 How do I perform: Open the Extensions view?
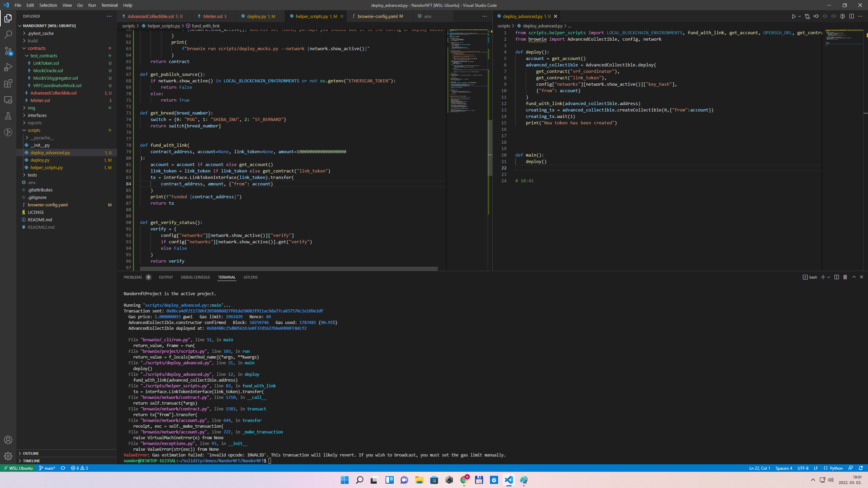(x=8, y=83)
